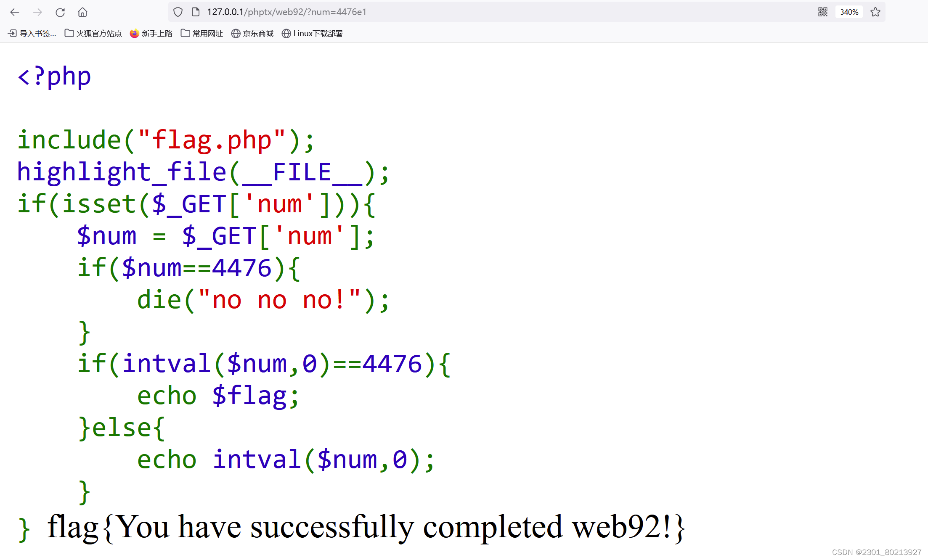Image resolution: width=928 pixels, height=560 pixels.
Task: Bookmark this page with the star icon
Action: (875, 12)
